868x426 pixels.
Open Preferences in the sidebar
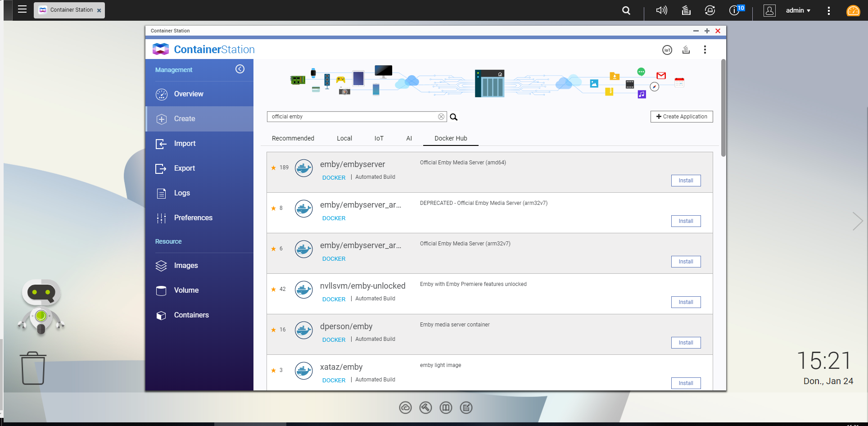tap(199, 218)
